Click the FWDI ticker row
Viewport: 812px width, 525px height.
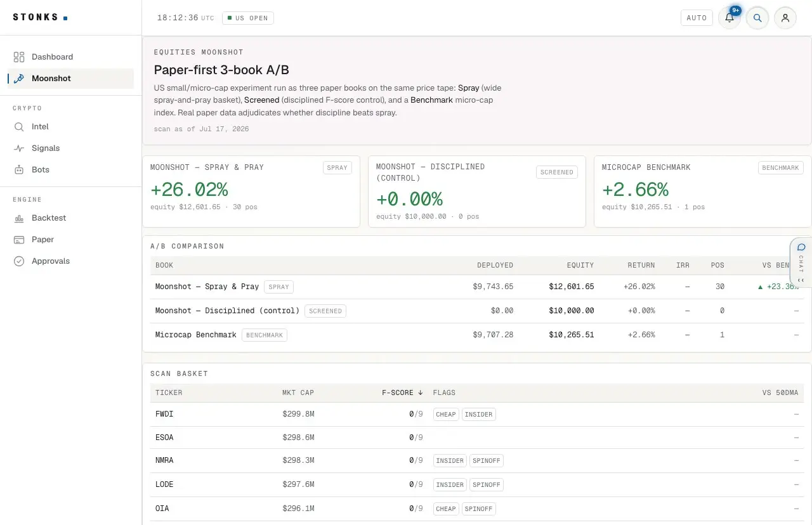click(x=477, y=414)
